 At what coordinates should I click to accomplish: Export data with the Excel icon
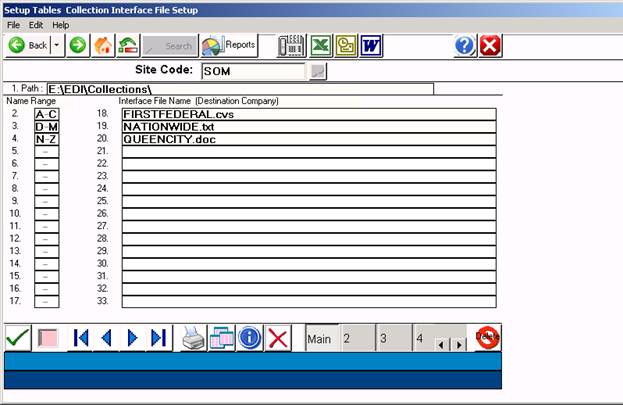tap(320, 45)
